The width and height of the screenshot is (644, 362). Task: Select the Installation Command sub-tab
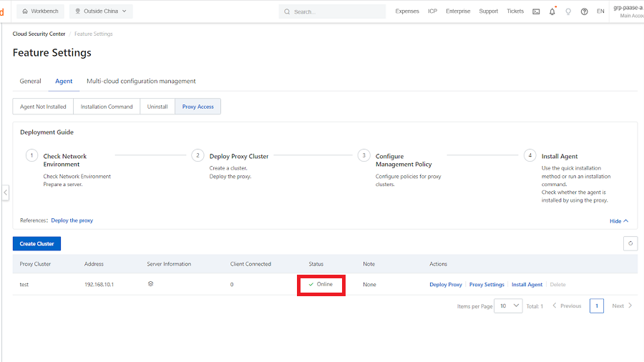tap(107, 107)
